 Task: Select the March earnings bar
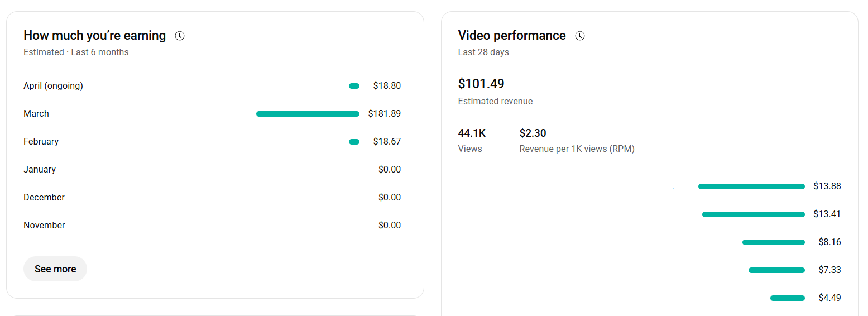[x=308, y=114]
